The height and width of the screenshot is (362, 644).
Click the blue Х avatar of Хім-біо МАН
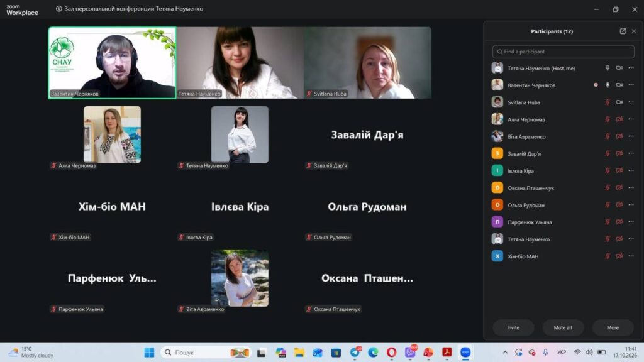coord(497,256)
